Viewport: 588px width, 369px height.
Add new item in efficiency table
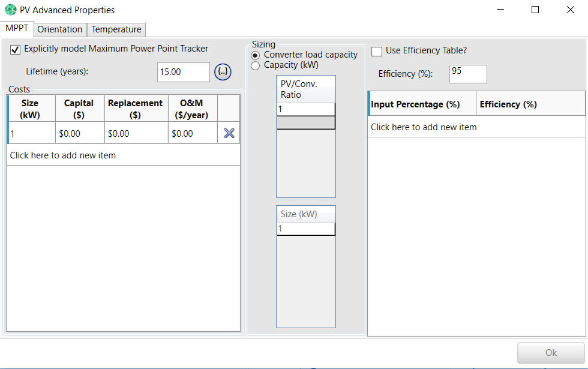(x=424, y=127)
